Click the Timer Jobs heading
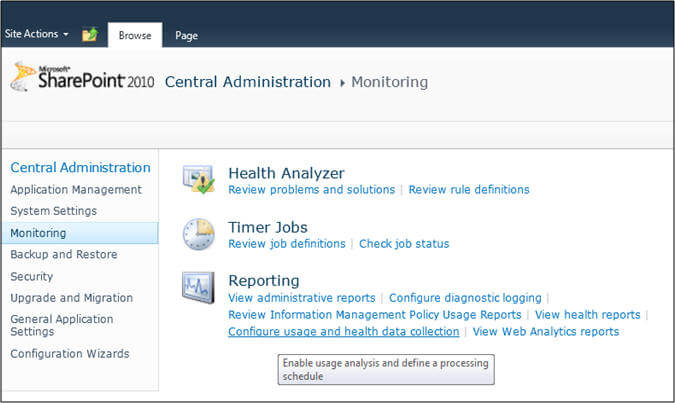The image size is (675, 403). [268, 227]
